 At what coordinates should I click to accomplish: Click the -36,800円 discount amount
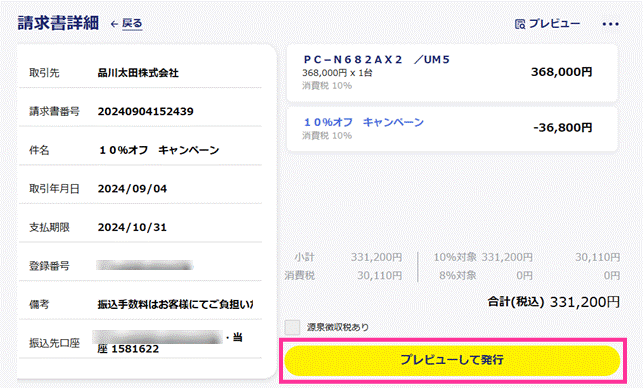point(563,128)
